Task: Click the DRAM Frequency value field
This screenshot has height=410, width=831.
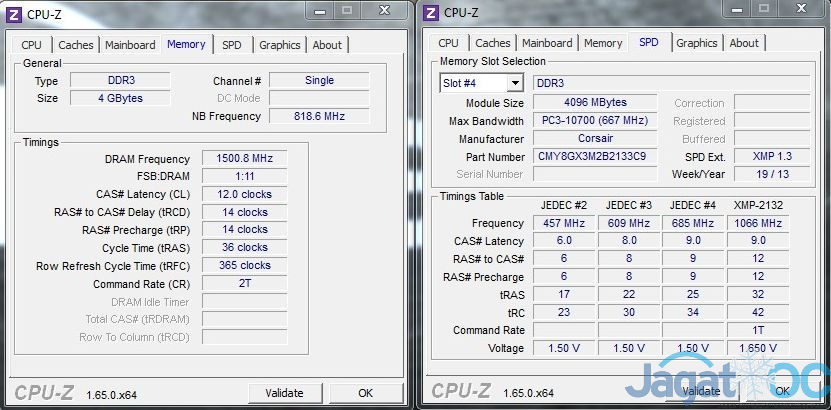Action: [244, 159]
